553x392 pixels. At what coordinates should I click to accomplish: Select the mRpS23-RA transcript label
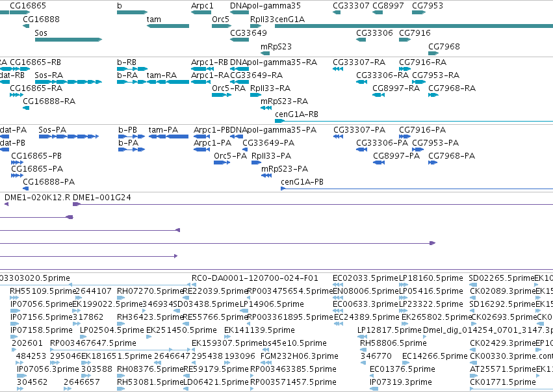[x=284, y=101]
